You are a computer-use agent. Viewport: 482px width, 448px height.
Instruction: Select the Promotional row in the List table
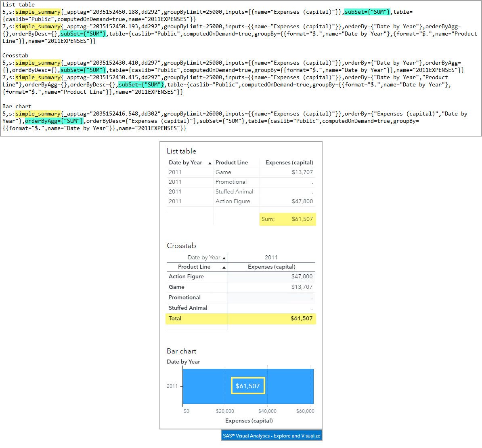coord(231,182)
